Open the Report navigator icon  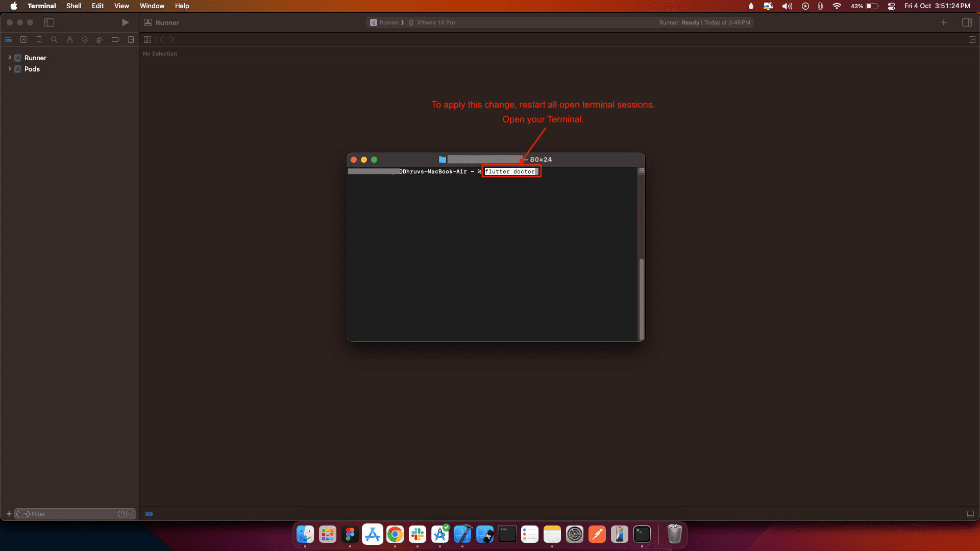coord(131,40)
